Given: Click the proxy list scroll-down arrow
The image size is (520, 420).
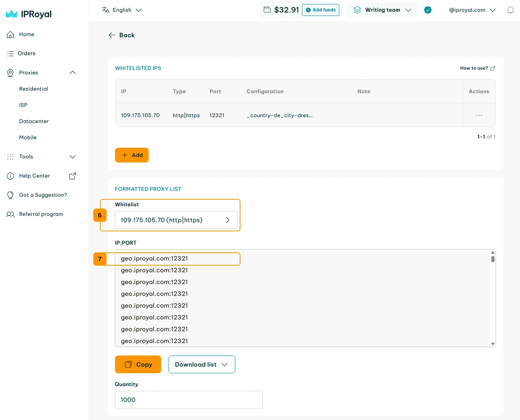Looking at the screenshot, I should (x=493, y=344).
